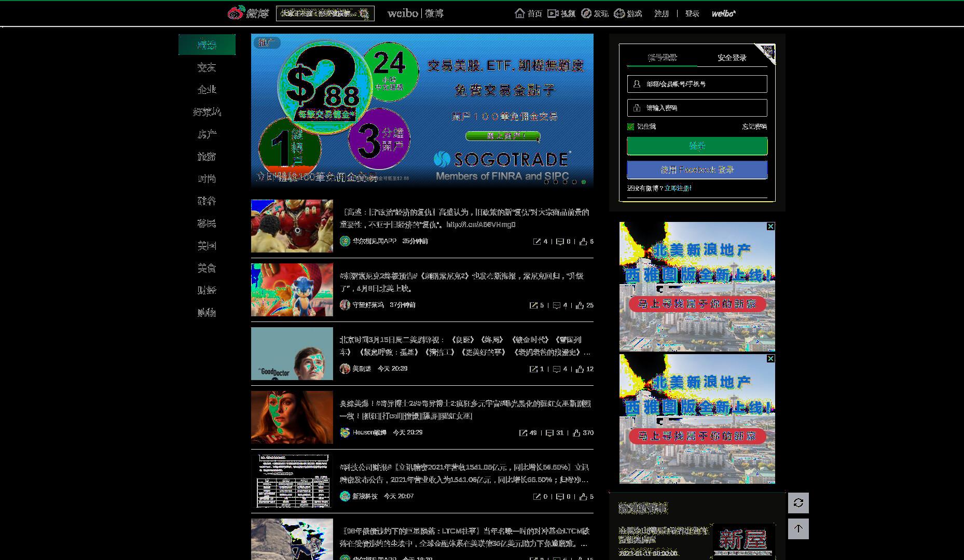The image size is (964, 560).
Task: Like the 守望好莱坞 Sonic post
Action: click(x=580, y=305)
